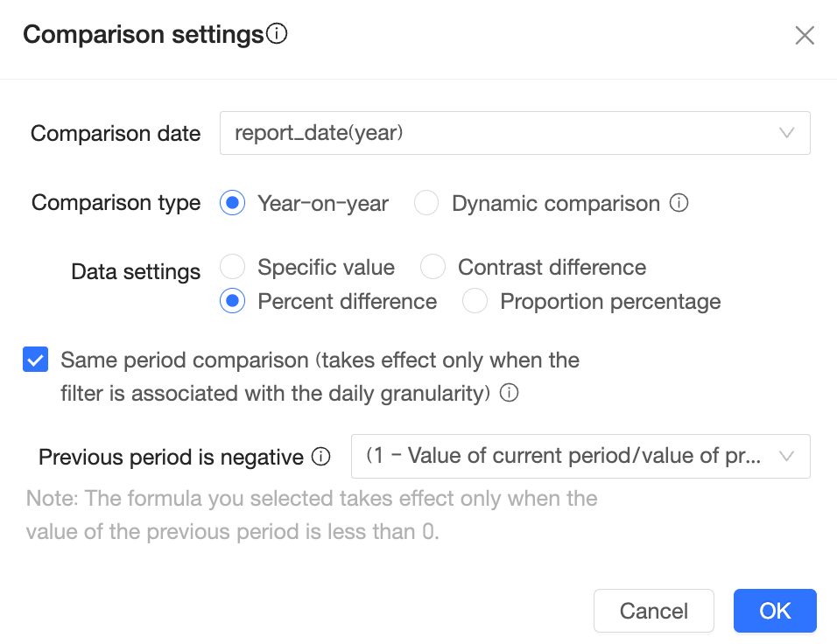Image resolution: width=837 pixels, height=644 pixels.
Task: Close the Comparison settings dialog
Action: tap(805, 35)
